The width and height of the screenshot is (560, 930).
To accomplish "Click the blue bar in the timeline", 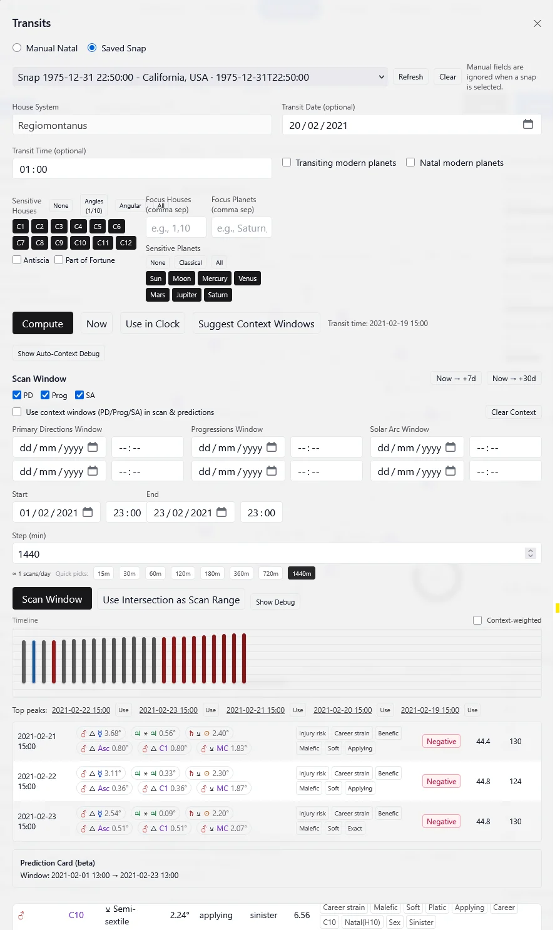I will pos(34,661).
